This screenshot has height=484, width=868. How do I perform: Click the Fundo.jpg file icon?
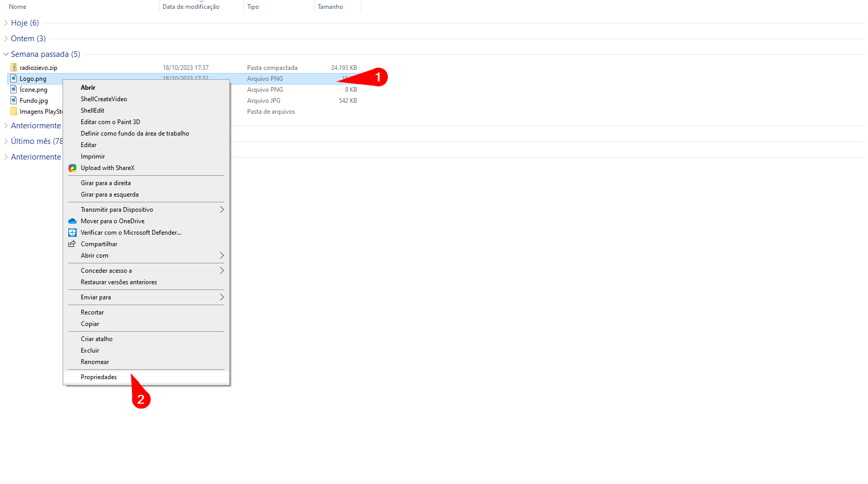point(14,101)
